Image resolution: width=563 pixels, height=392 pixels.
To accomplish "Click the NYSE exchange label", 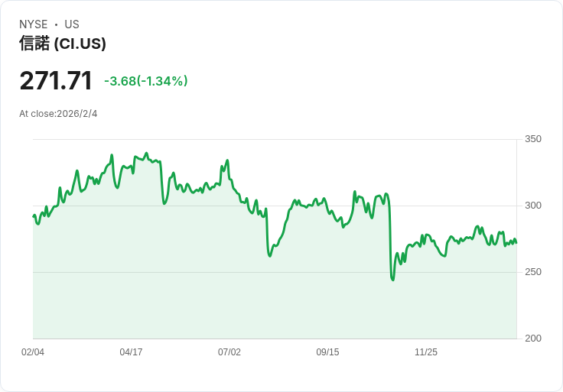I will click(33, 24).
